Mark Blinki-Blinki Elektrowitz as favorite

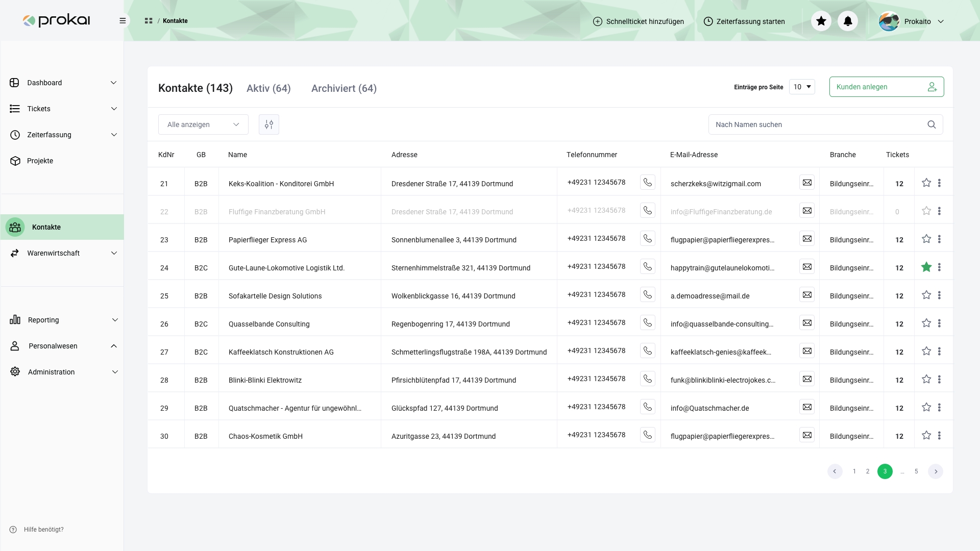coord(926,379)
